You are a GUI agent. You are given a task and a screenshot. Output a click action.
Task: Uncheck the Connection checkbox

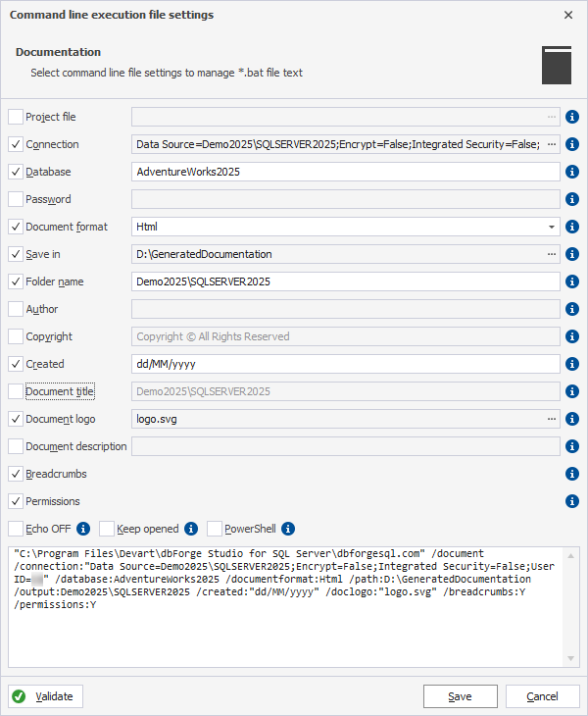(16, 144)
